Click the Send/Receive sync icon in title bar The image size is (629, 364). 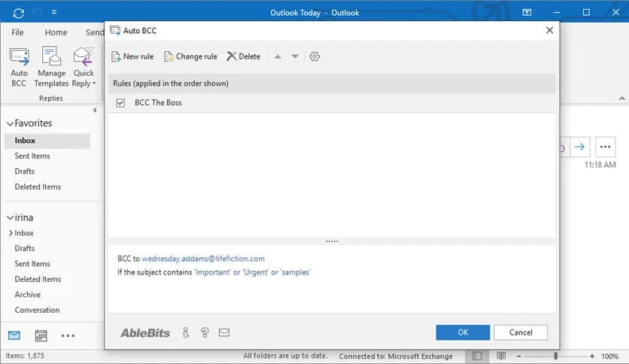pos(19,13)
